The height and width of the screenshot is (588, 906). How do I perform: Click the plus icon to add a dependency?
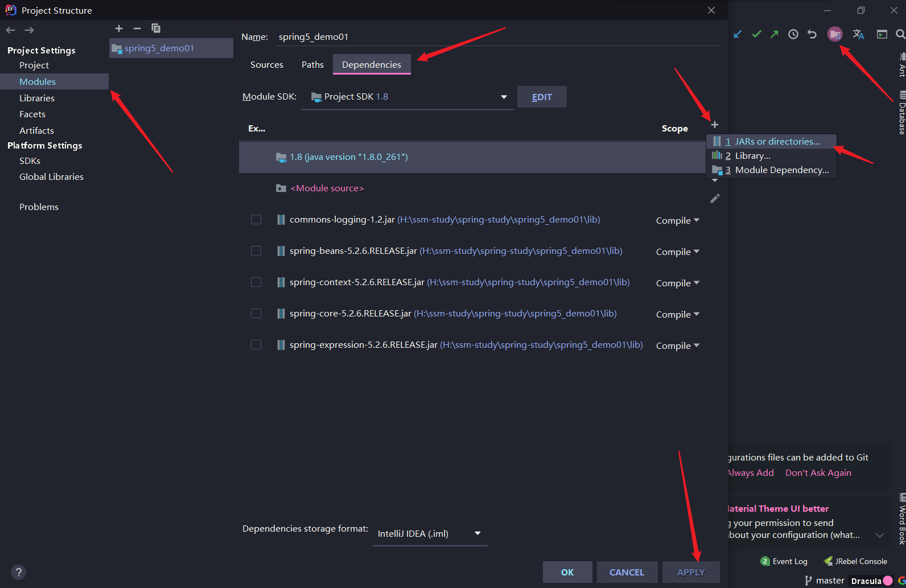[715, 125]
